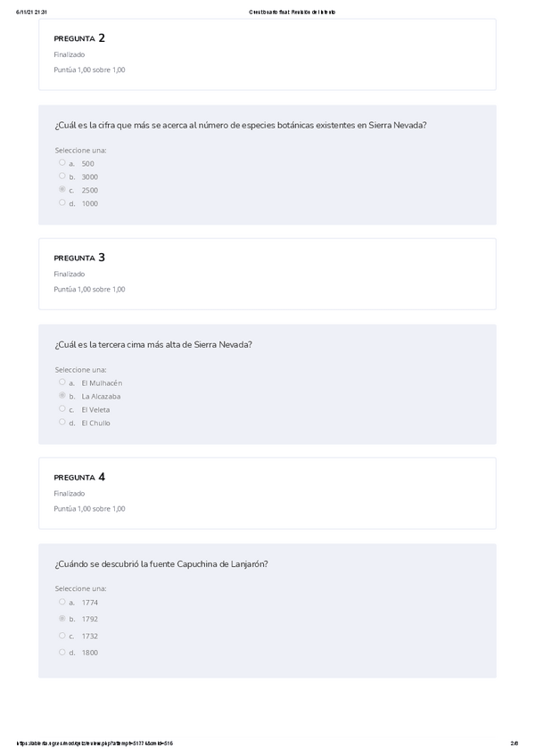
Task: Choose the 2500 answer radio button
Action: pyautogui.click(x=62, y=190)
